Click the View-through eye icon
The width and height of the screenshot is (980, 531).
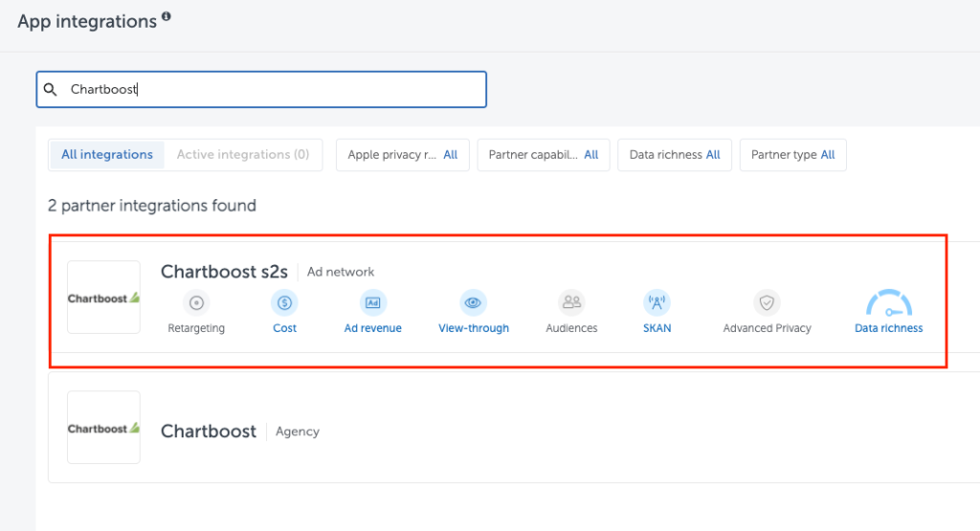[x=473, y=303]
